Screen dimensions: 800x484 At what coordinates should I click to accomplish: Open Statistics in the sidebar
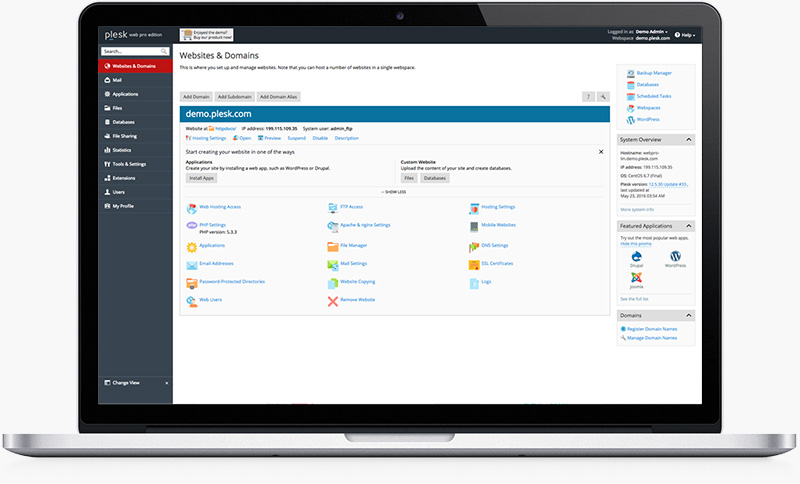click(135, 150)
